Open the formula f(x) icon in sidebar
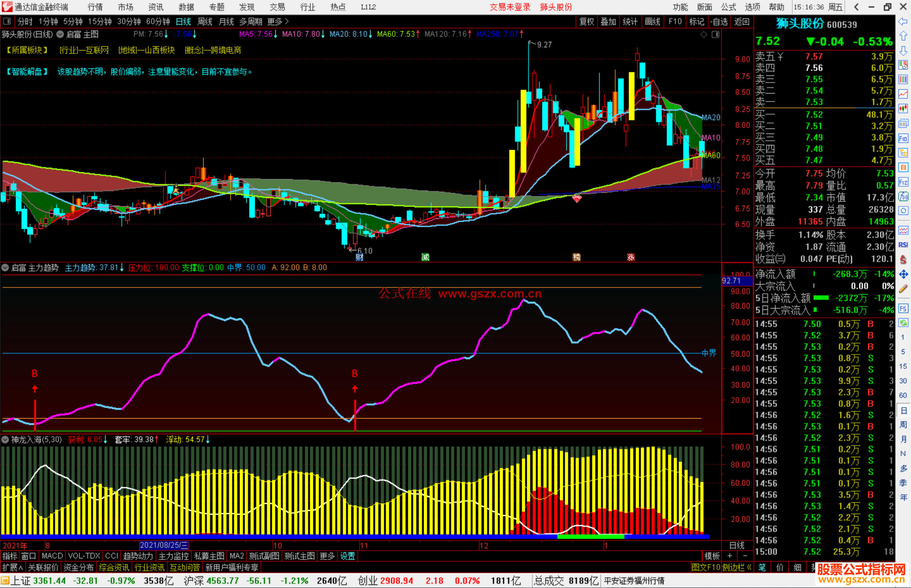Screen dimensions: 911x588 903,197
